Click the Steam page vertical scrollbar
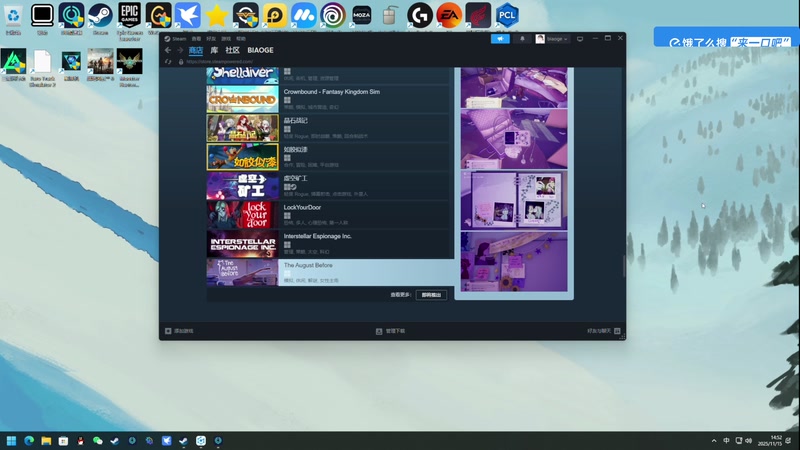The image size is (800, 450). pos(623,266)
